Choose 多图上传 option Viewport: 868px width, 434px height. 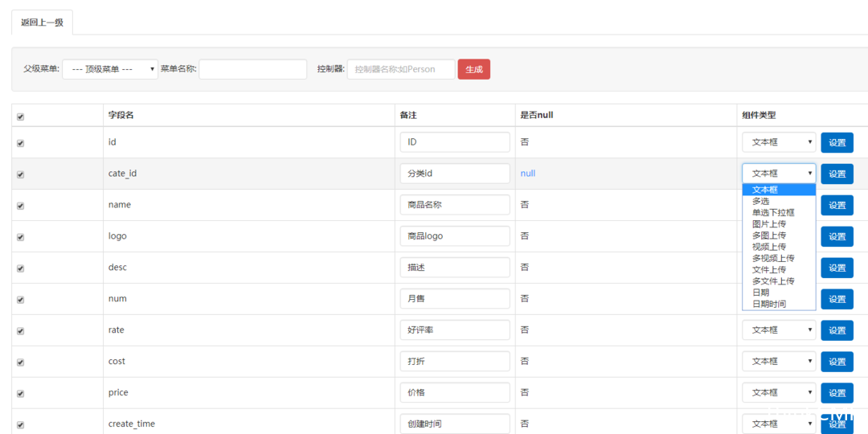tap(779, 235)
